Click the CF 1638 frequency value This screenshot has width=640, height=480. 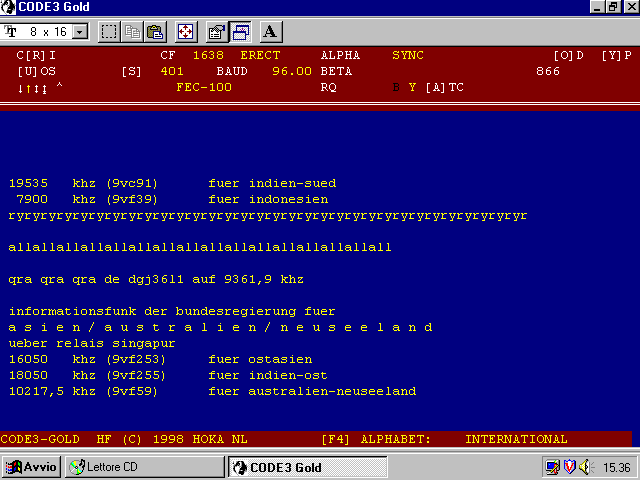(209, 56)
